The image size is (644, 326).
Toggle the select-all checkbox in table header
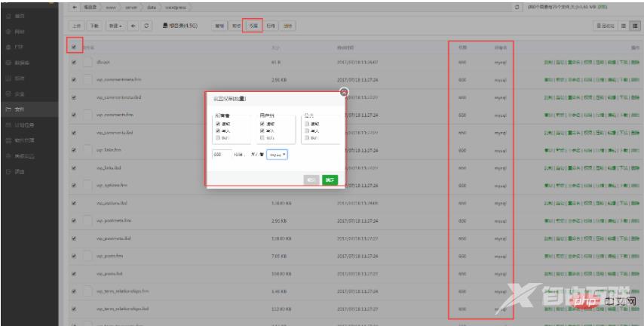pos(73,47)
